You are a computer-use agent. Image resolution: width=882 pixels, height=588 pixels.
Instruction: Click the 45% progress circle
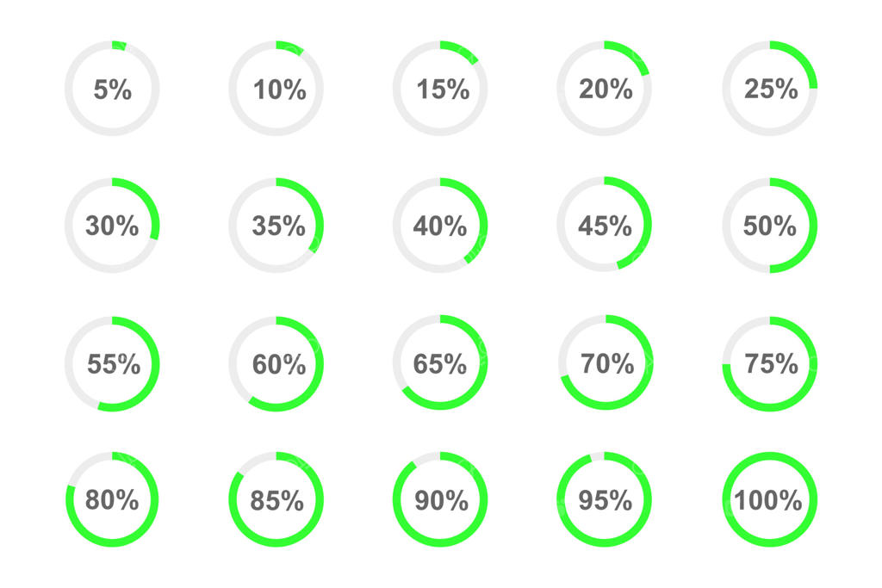[605, 226]
